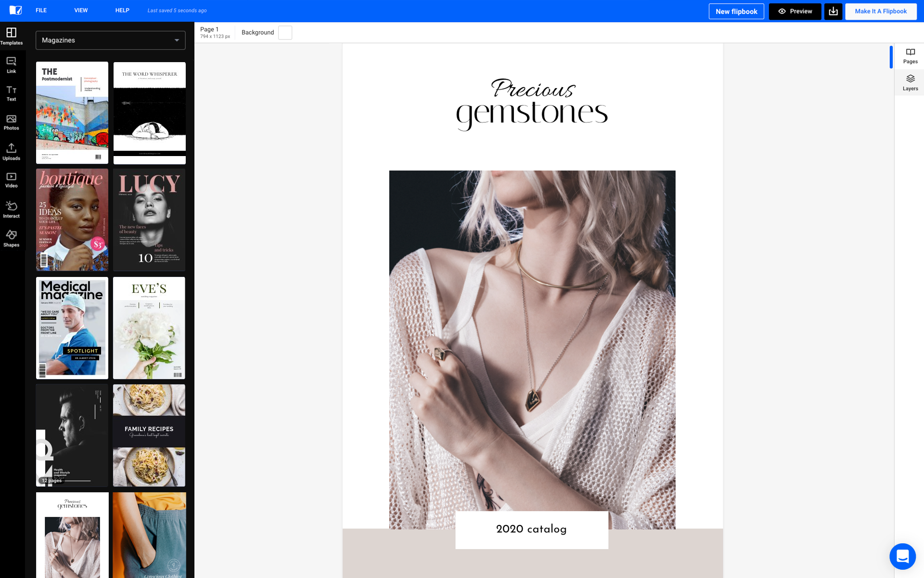The image size is (924, 578).
Task: Open the VIEW menu
Action: pos(81,11)
